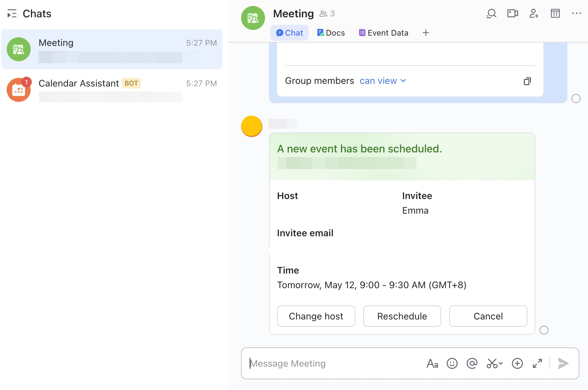588x390 pixels.
Task: Change group members view permission
Action: pyautogui.click(x=382, y=81)
